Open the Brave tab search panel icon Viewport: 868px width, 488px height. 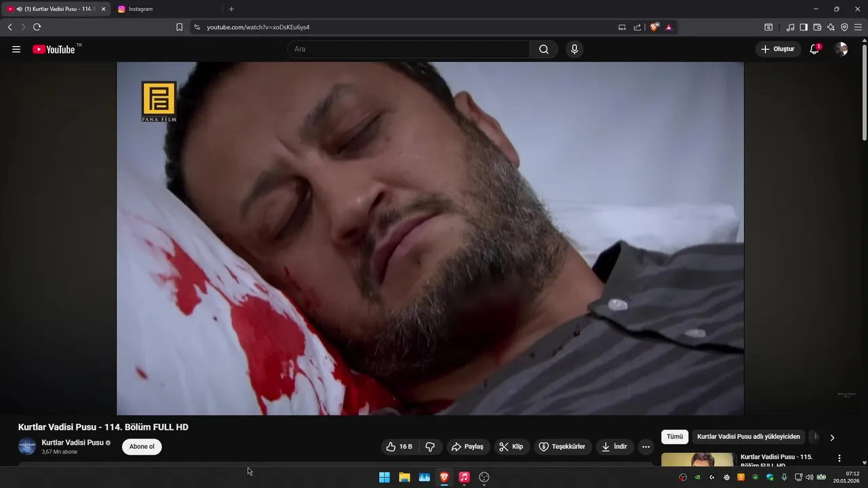768,27
